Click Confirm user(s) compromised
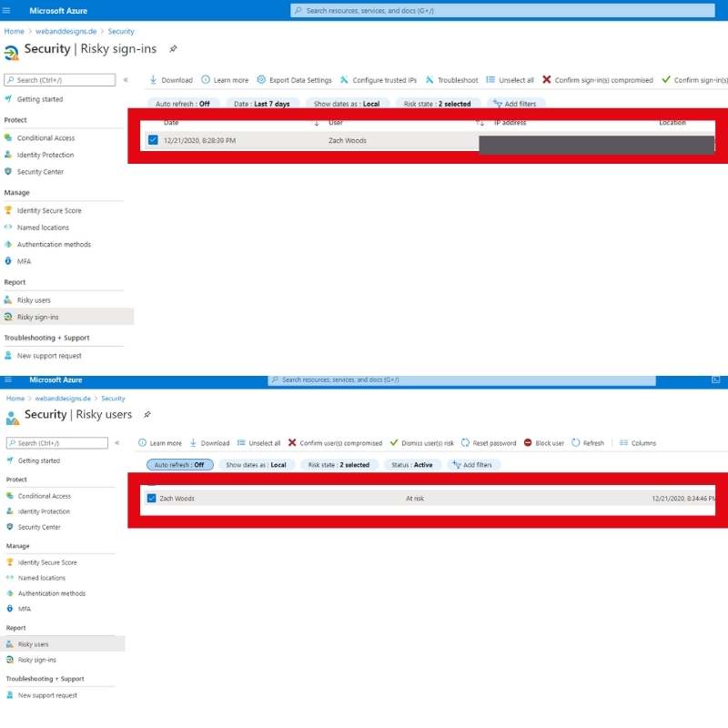The width and height of the screenshot is (728, 728). tap(335, 443)
